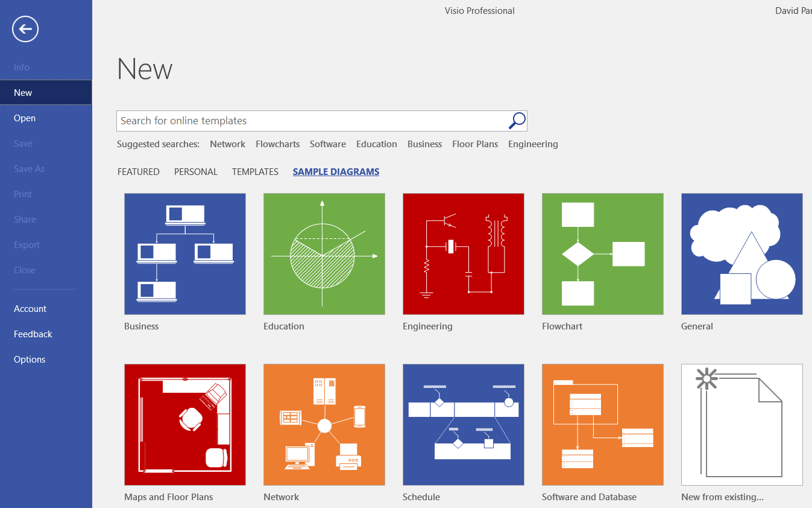Click the Network label under its thumbnail
The image size is (812, 508).
281,497
